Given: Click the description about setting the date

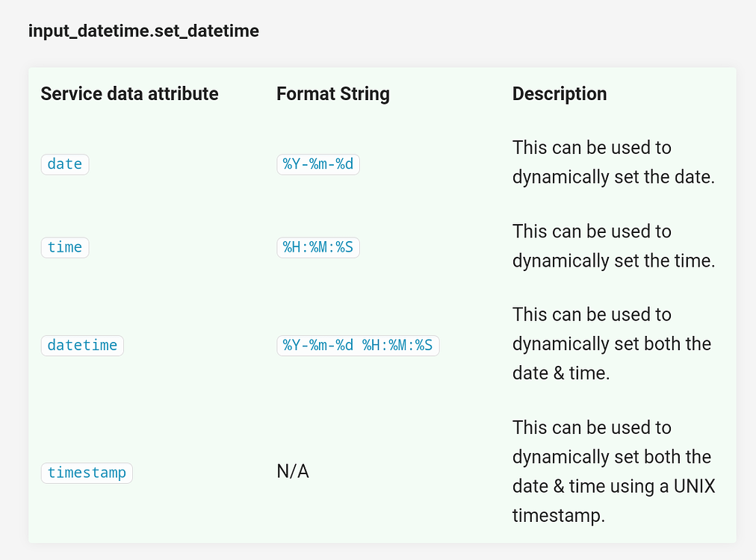Looking at the screenshot, I should click(x=613, y=163).
